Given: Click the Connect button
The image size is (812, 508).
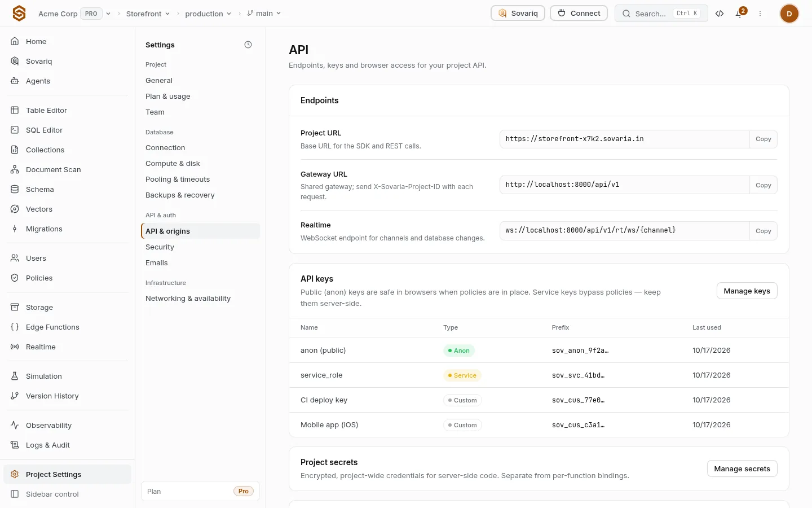Looking at the screenshot, I should click(x=579, y=13).
